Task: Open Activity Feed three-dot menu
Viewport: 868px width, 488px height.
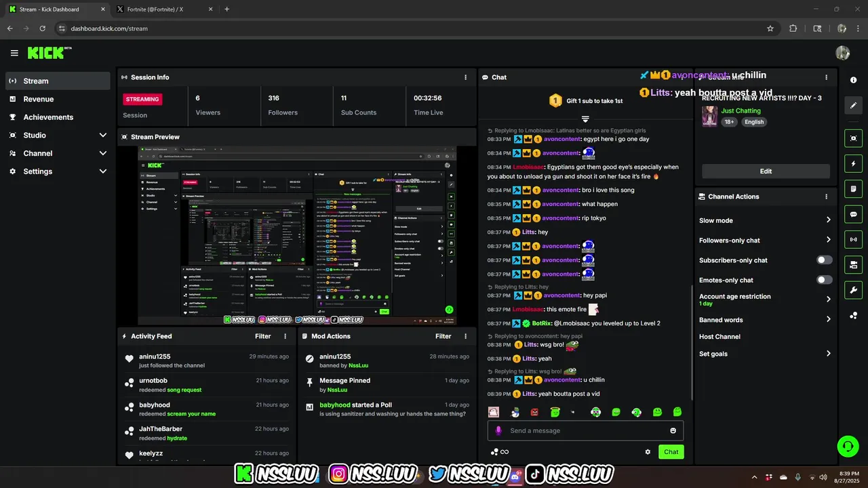Action: (x=285, y=336)
